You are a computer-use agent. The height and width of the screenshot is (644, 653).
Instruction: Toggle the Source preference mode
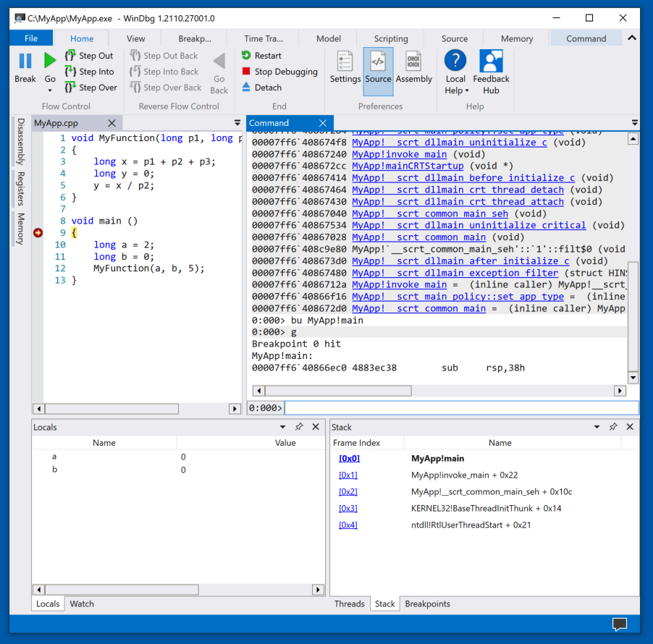pos(378,71)
